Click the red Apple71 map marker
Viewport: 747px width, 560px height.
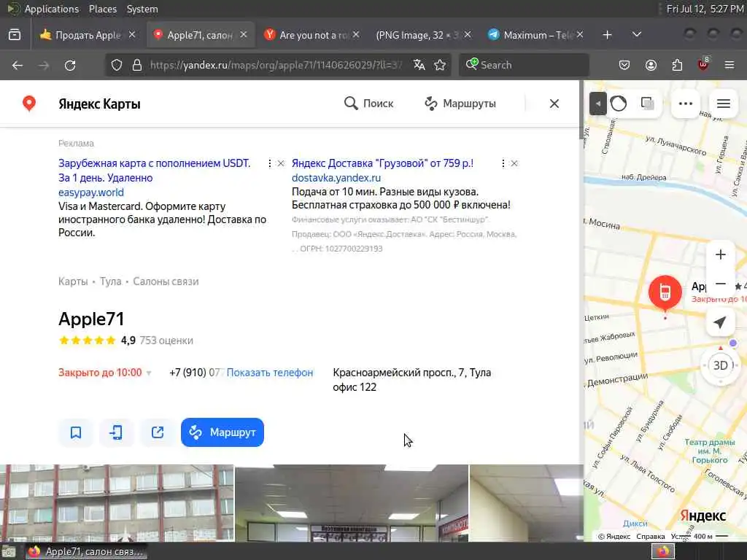tap(665, 293)
